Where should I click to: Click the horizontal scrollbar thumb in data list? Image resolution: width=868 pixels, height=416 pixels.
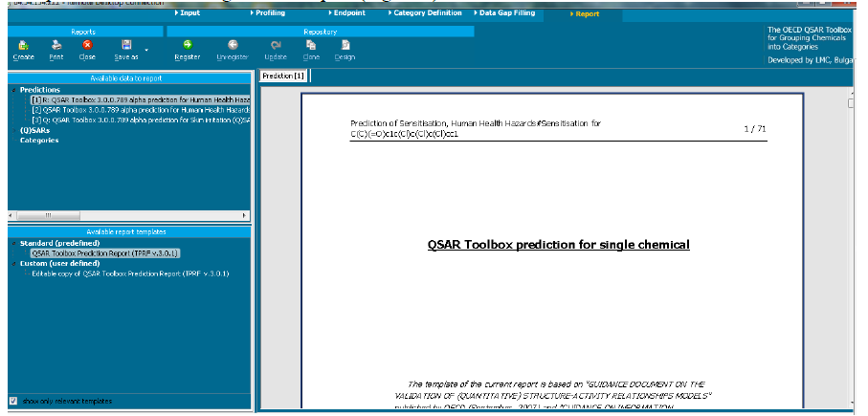(x=48, y=215)
